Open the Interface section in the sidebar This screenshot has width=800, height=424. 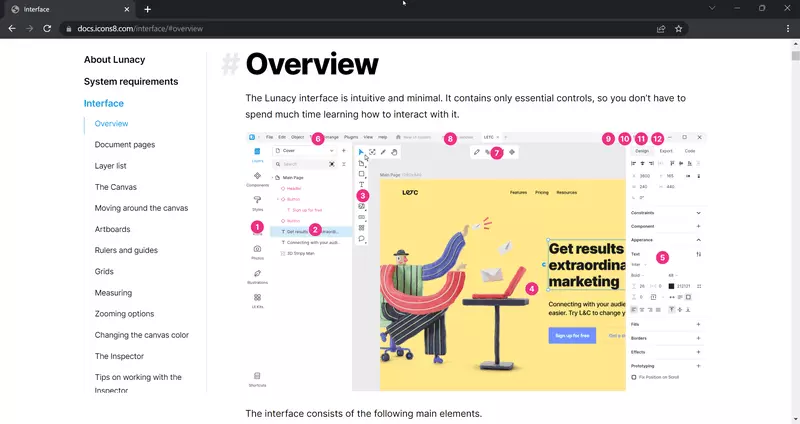(104, 103)
